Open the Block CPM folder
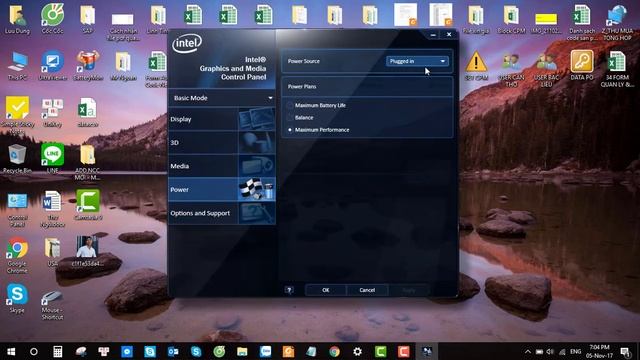The height and width of the screenshot is (360, 640). 511,19
